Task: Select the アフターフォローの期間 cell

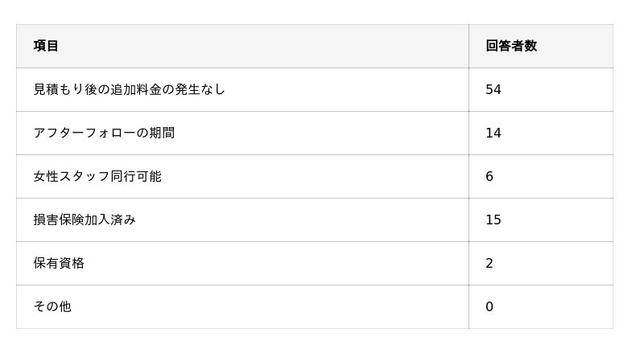Action: click(104, 133)
